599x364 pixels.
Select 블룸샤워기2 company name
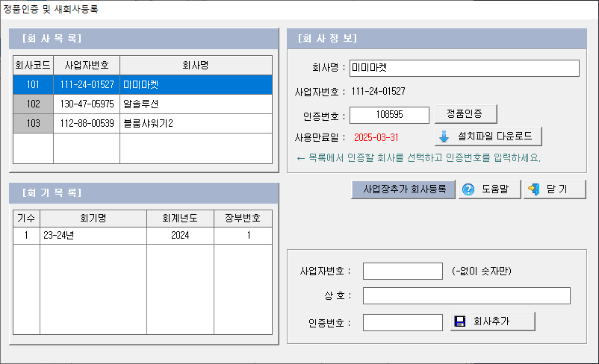pyautogui.click(x=196, y=123)
